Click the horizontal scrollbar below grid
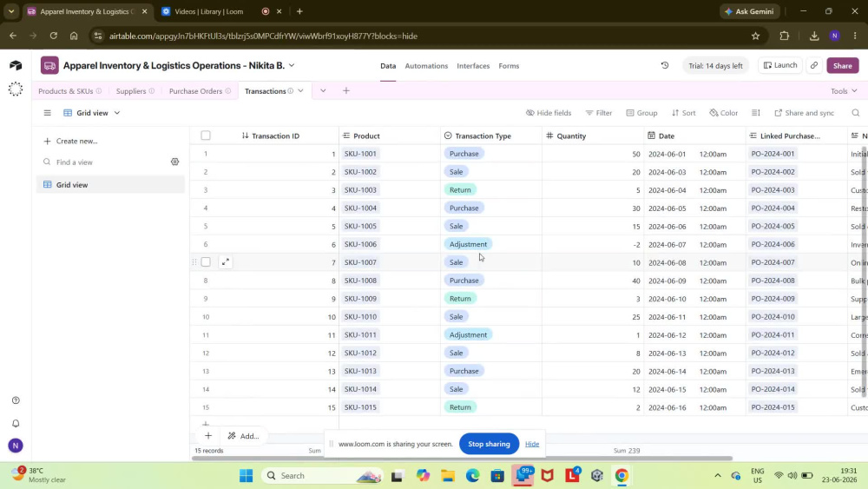This screenshot has height=489, width=868. tap(463, 458)
